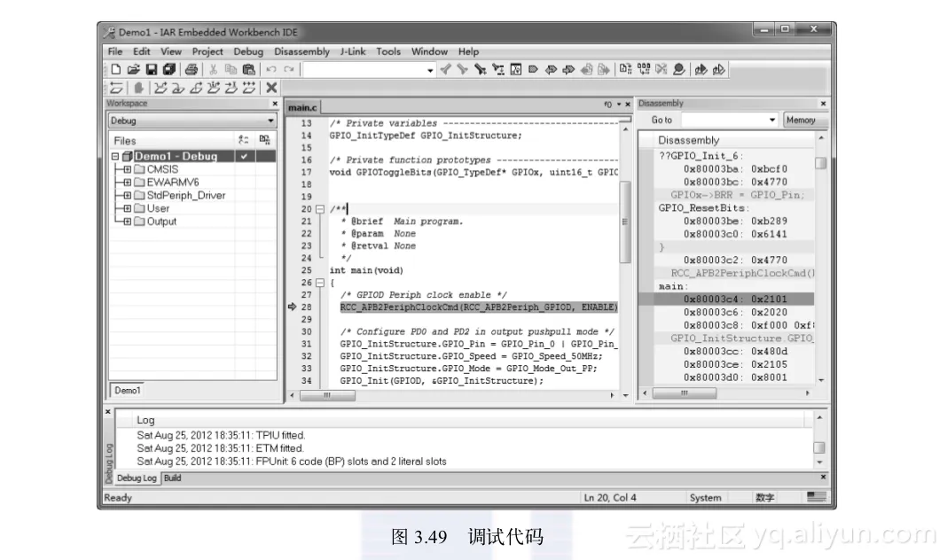Expand the EWARMV6 folder
The image size is (947, 560).
[128, 183]
